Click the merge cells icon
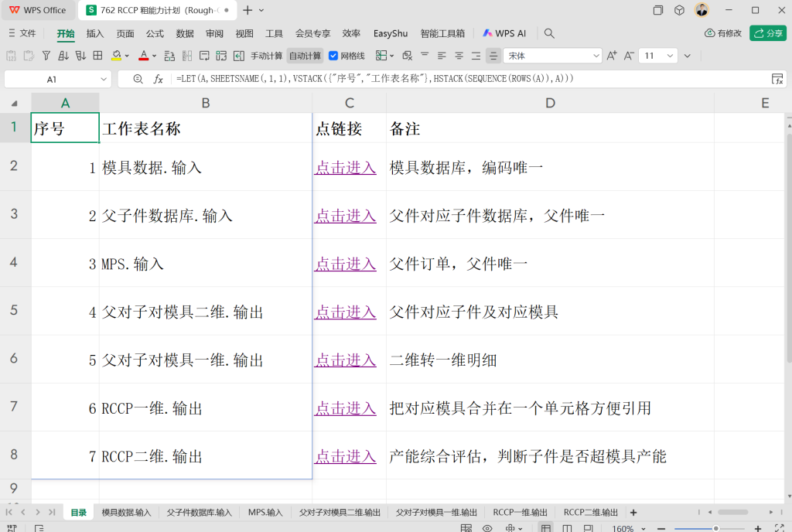Screen dimensions: 792x532 click(x=221, y=56)
